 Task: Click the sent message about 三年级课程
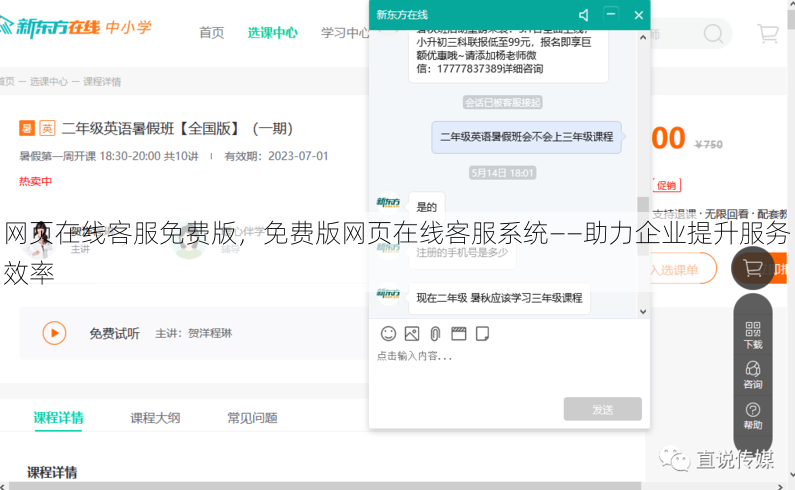pos(526,137)
